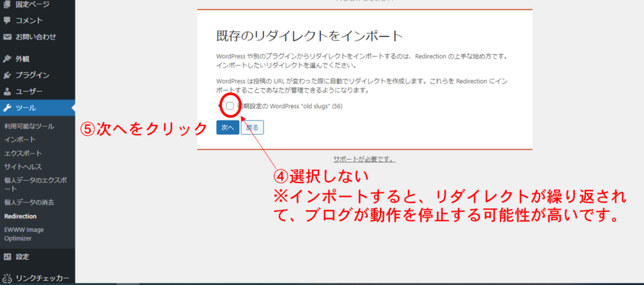Go to サイトヘルス submenu item

[23, 167]
